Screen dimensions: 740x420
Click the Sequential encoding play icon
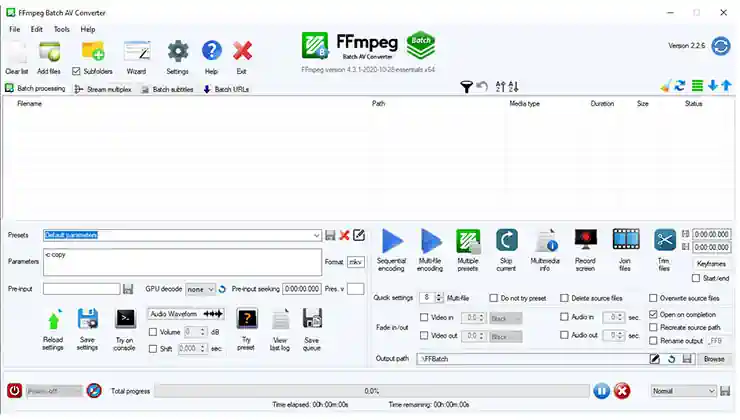(392, 241)
